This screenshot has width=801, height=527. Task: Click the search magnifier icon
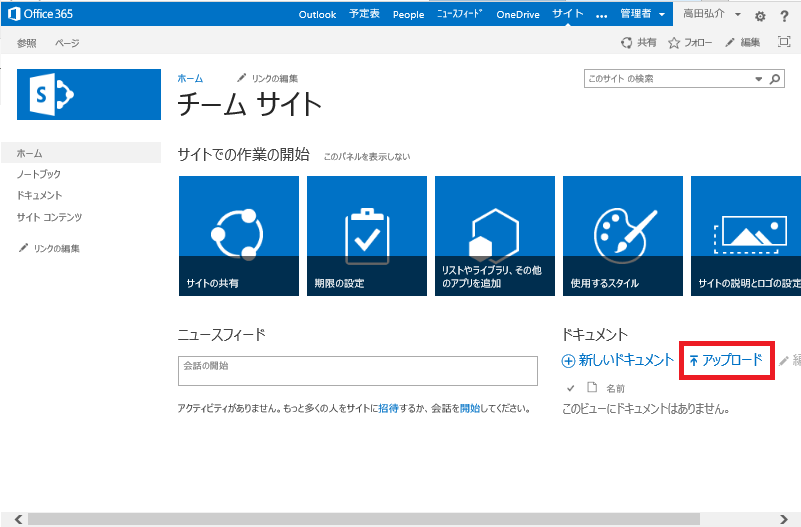(x=775, y=79)
